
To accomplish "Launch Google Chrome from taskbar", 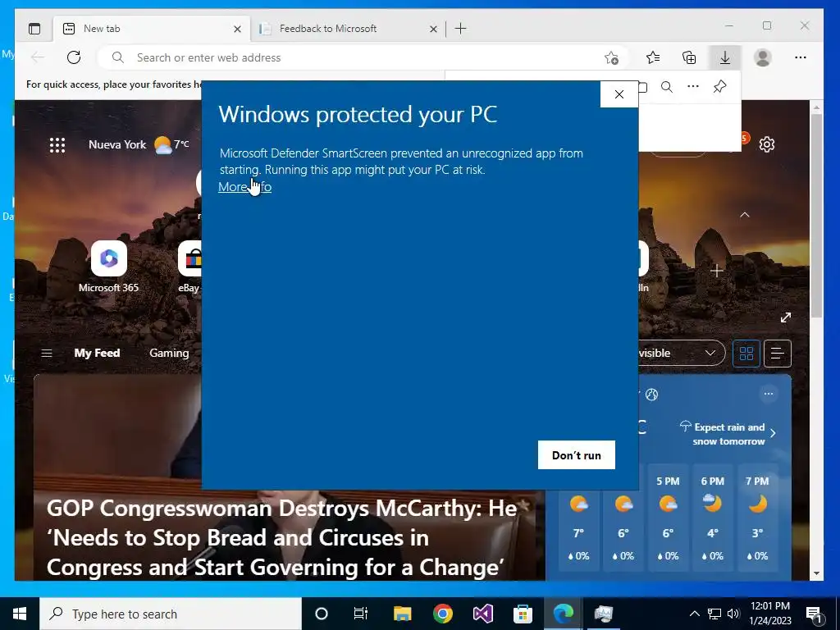I will tap(442, 614).
